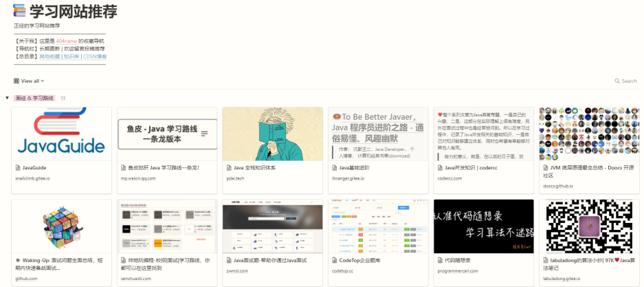
Task: Click the books emoji page icon
Action: (20, 10)
